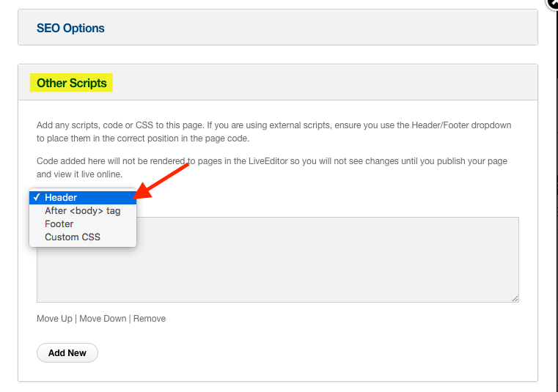Screen dimensions: 558x392
Task: Collapse the Other Scripts section heading
Action: pyautogui.click(x=72, y=83)
